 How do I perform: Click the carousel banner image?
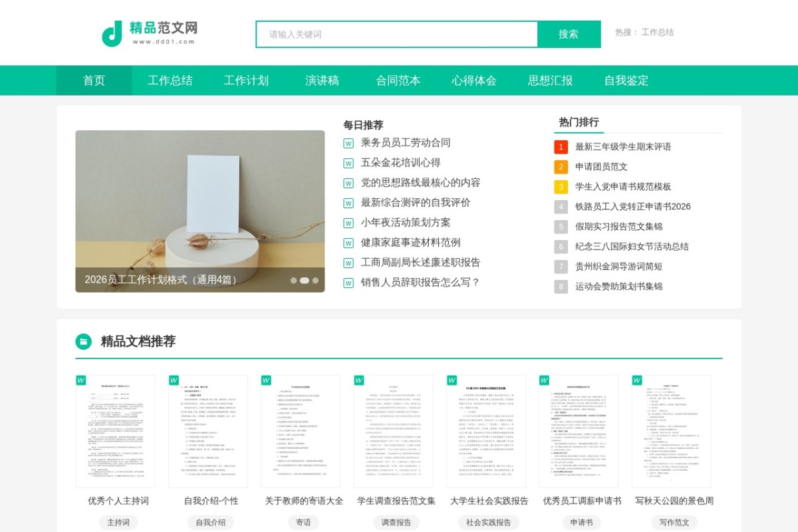point(200,211)
